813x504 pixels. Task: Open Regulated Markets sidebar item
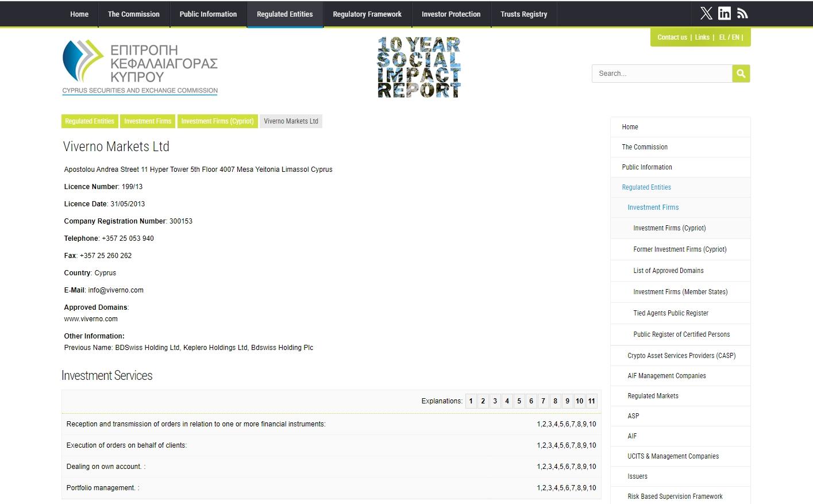pos(680,396)
